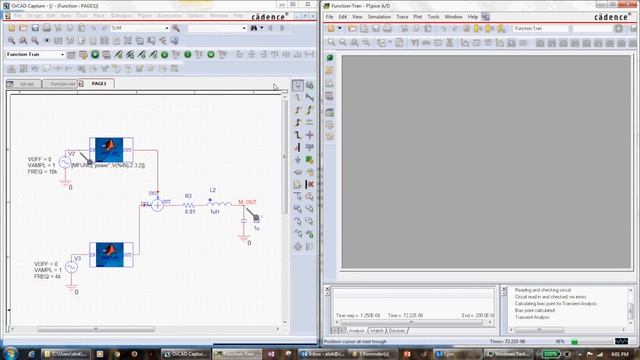Click green sphere icon in PSpice left sidebar
640x360 pixels.
(330, 58)
